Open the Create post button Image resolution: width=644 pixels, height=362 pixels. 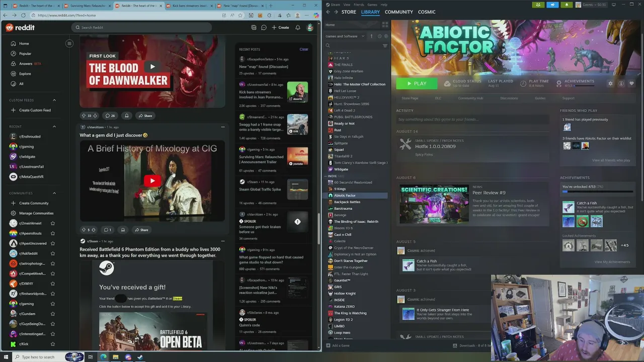280,28
